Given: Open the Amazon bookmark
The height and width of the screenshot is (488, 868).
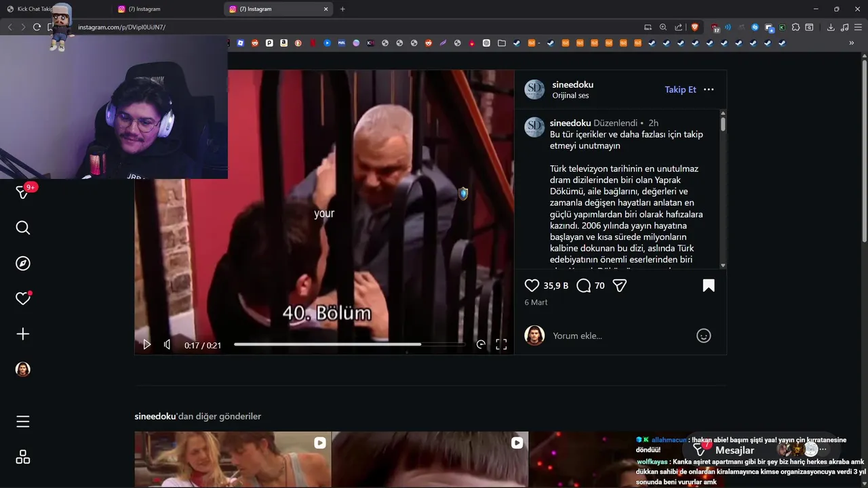Looking at the screenshot, I should coord(283,43).
